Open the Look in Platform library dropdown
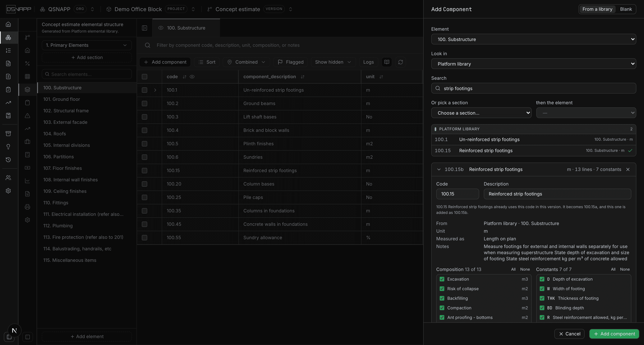644x345 pixels. tap(533, 64)
